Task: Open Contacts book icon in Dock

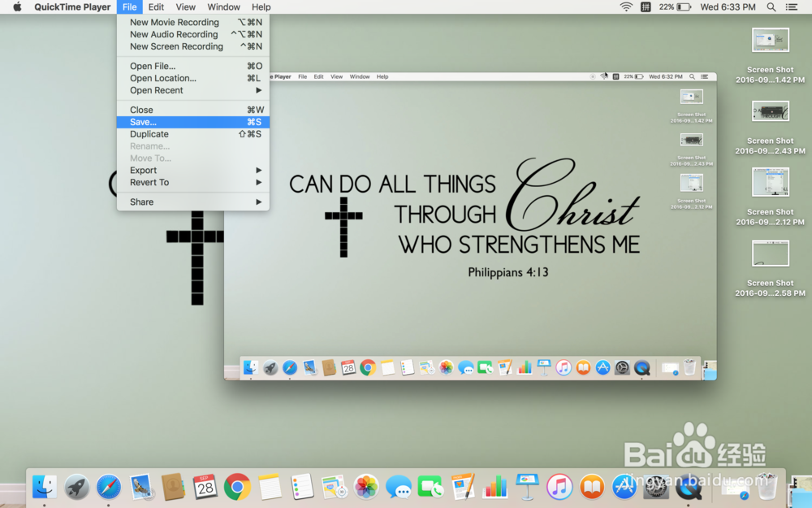Action: click(173, 487)
